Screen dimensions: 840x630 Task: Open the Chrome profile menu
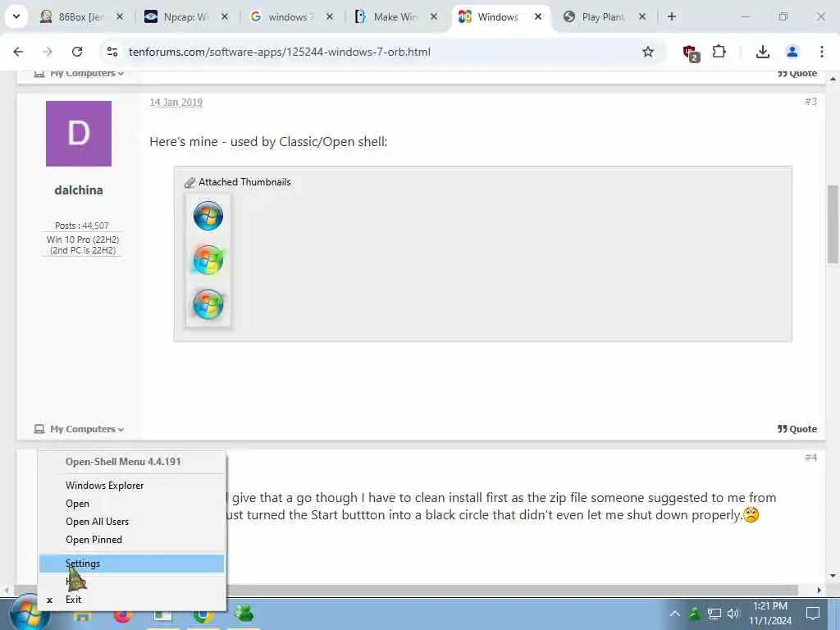tap(792, 52)
